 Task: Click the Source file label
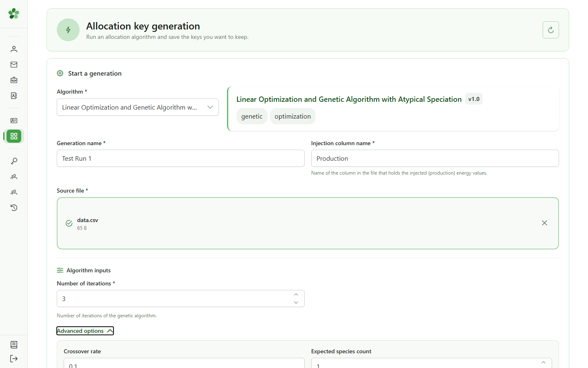pos(72,191)
